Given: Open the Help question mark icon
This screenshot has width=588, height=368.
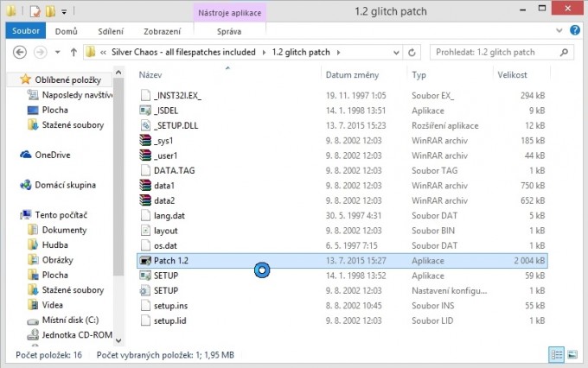Looking at the screenshot, I should pyautogui.click(x=575, y=30).
